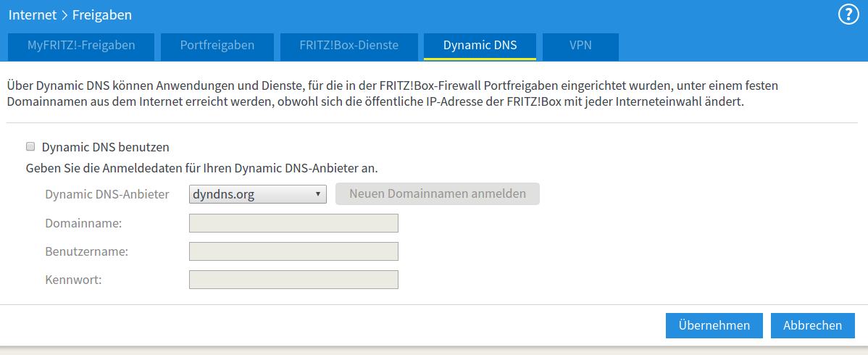Switch to the MyFRITZ!-Freigaben tab

tap(81, 46)
